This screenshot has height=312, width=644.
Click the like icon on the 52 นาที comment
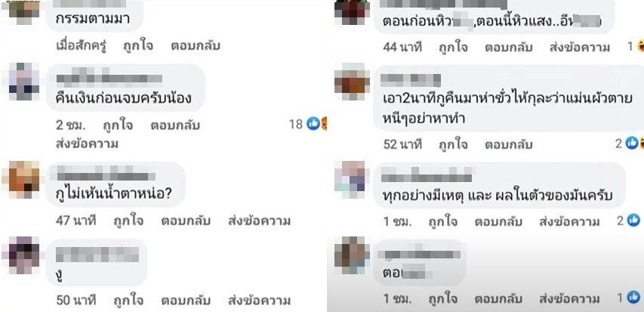(631, 143)
